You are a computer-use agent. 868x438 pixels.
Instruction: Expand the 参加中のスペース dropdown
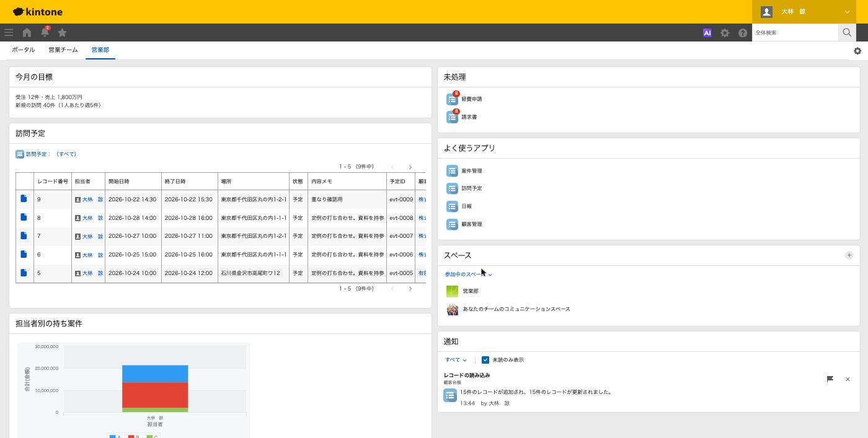point(468,274)
